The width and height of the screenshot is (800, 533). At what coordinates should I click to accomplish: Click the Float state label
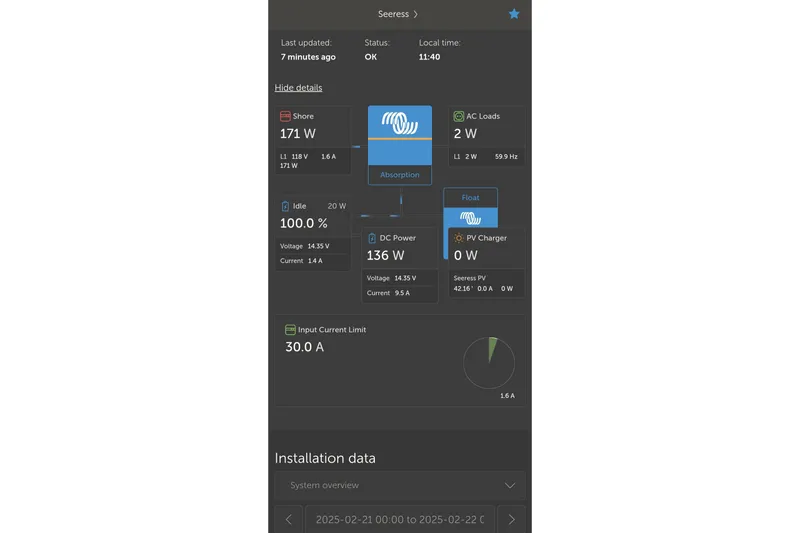pyautogui.click(x=470, y=197)
